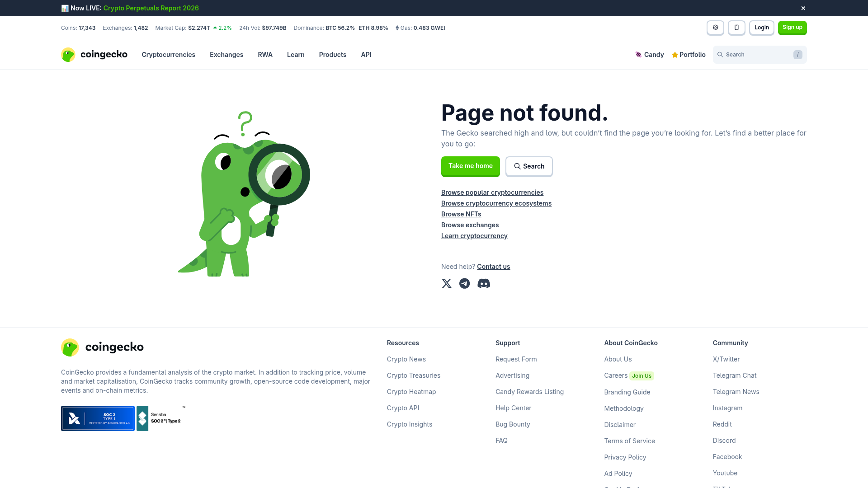The image size is (868, 488).
Task: Open the Methodology footer link
Action: tap(624, 408)
